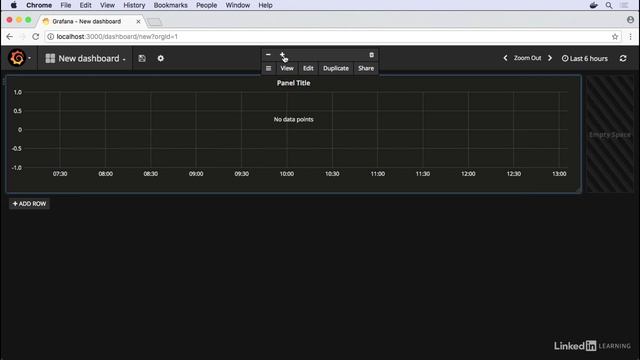640x360 pixels.
Task: Click the Chrome profile avatar icon
Action: pyautogui.click(x=630, y=20)
